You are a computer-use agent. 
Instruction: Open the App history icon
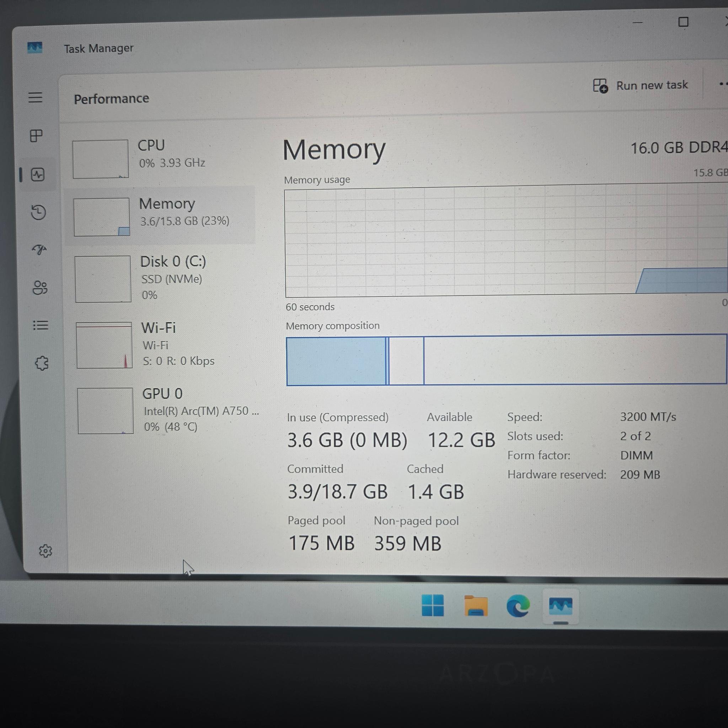coord(38,212)
